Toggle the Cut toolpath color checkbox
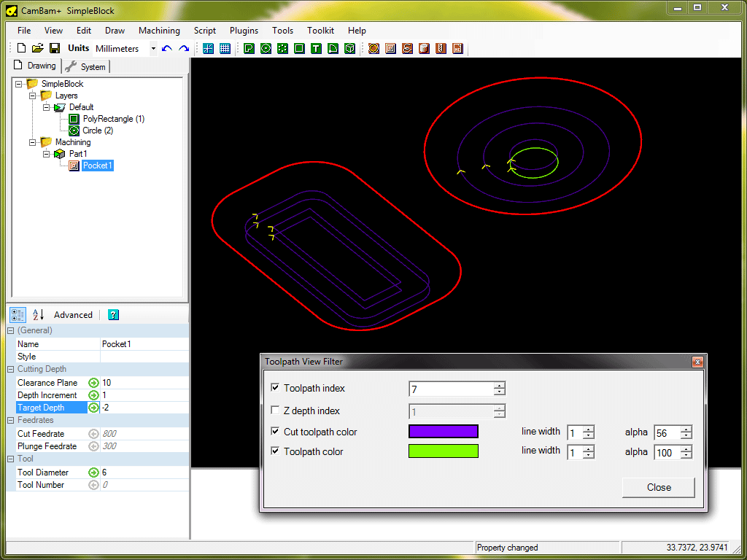747x560 pixels. click(275, 432)
